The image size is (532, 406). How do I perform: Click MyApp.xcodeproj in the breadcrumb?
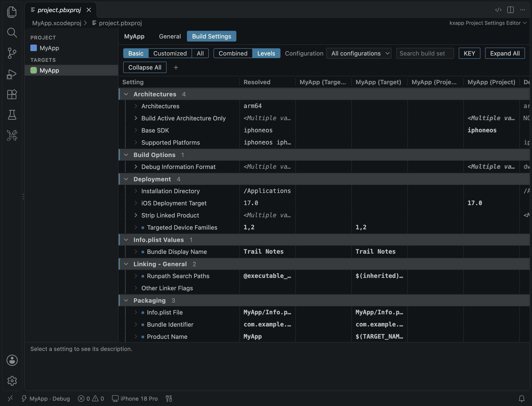57,23
